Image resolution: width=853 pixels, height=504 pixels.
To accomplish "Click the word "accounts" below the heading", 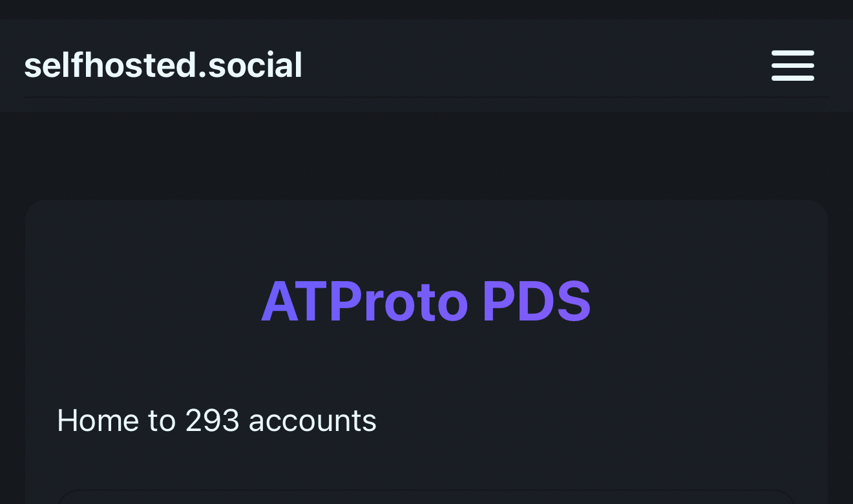I will [312, 421].
